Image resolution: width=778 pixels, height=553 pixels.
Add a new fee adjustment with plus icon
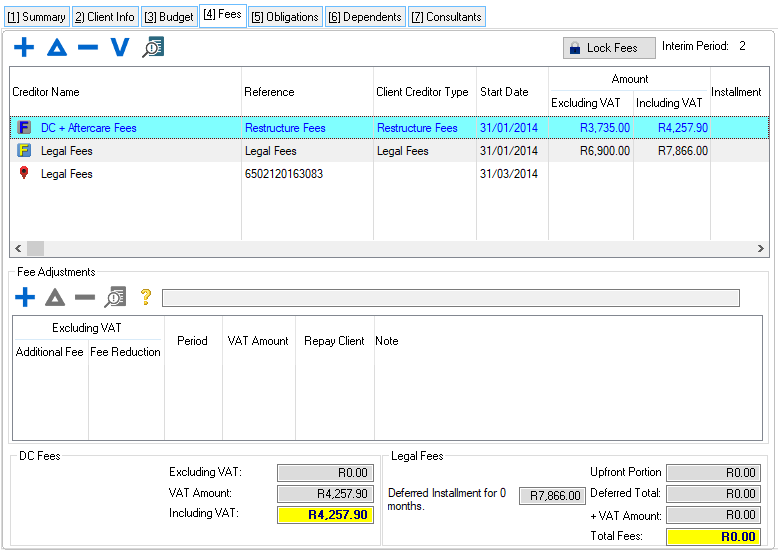[x=24, y=297]
